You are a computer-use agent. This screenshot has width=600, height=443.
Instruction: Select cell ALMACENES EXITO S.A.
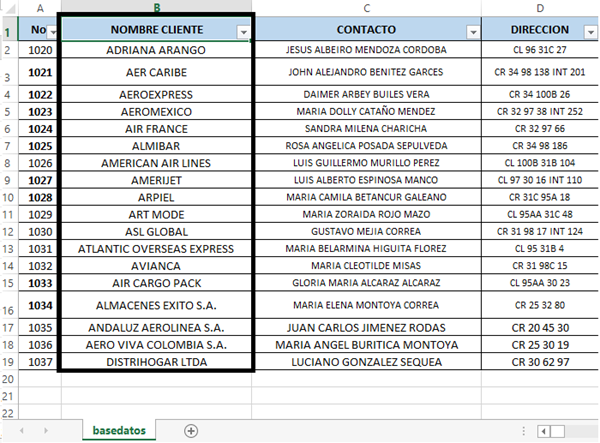pos(156,305)
